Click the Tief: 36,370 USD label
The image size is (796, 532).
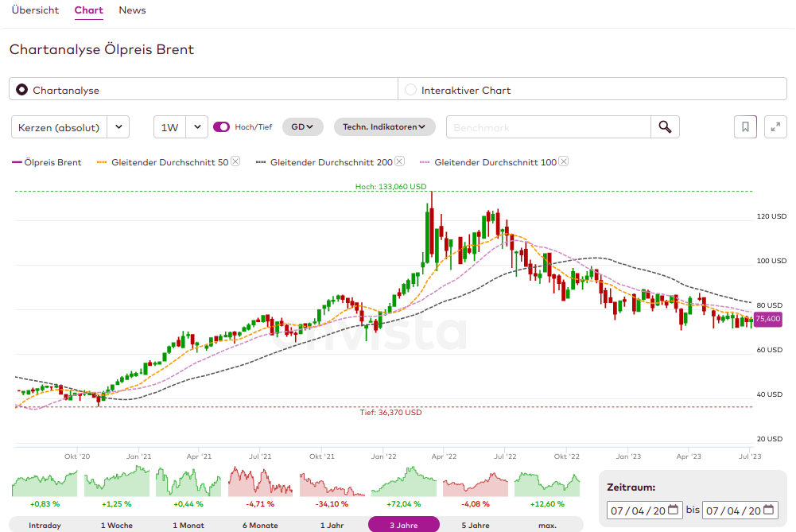point(391,412)
